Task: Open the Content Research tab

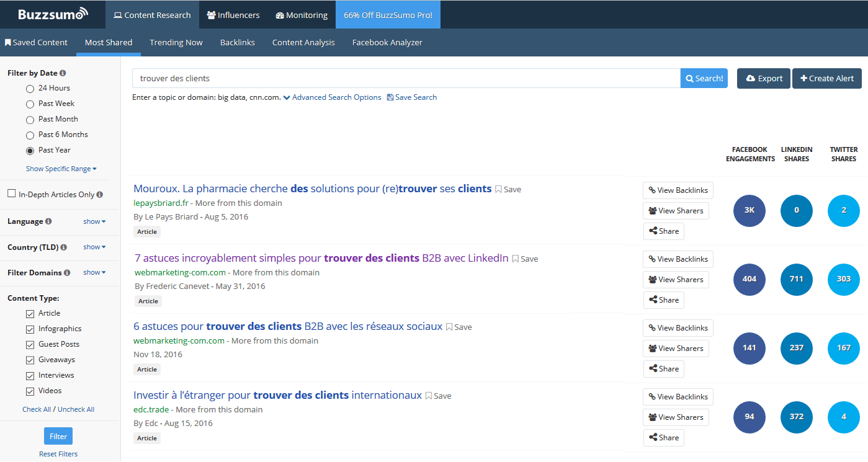Action: tap(152, 14)
